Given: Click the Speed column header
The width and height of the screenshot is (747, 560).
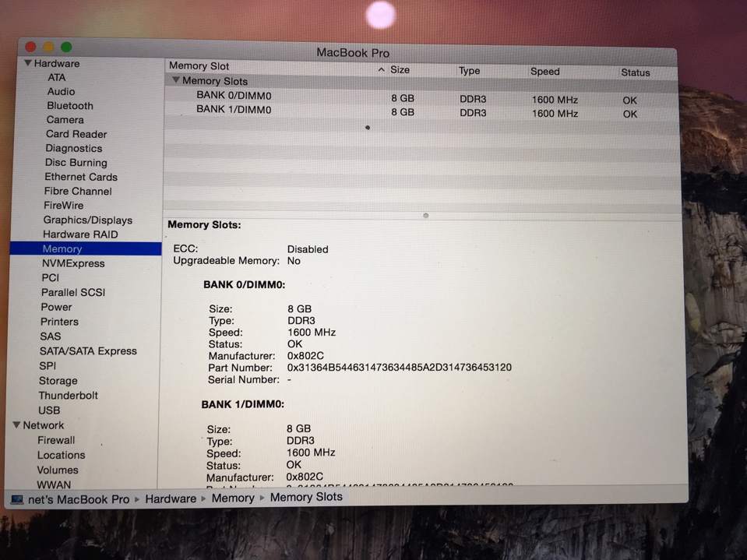Looking at the screenshot, I should point(544,72).
